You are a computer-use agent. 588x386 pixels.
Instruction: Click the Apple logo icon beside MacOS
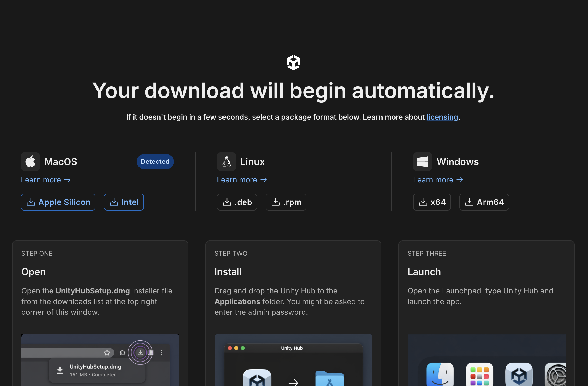click(30, 162)
